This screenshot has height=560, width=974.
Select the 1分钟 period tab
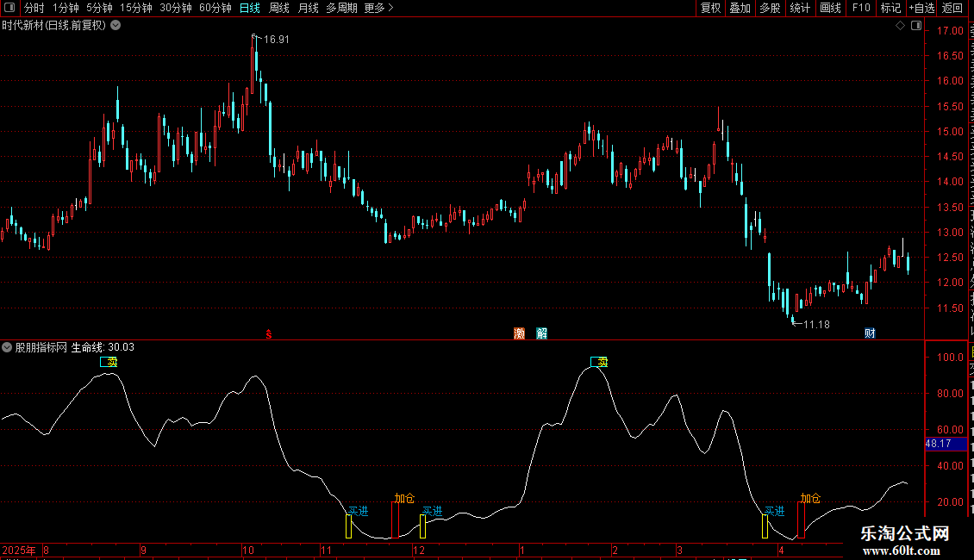click(66, 8)
